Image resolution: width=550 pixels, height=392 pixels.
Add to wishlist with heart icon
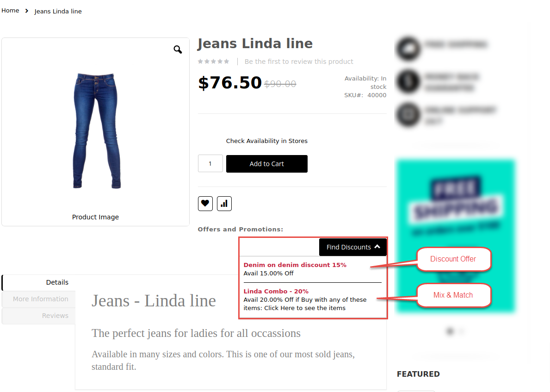(205, 204)
